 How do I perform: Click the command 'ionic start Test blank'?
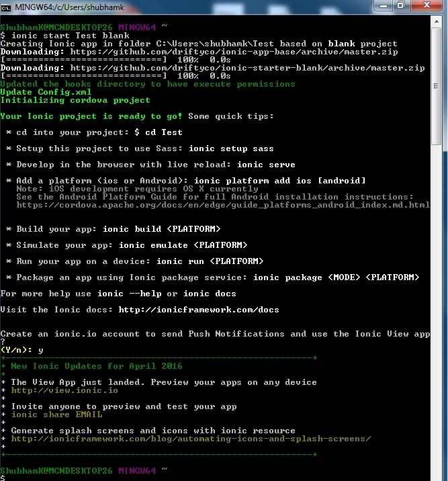[x=71, y=36]
